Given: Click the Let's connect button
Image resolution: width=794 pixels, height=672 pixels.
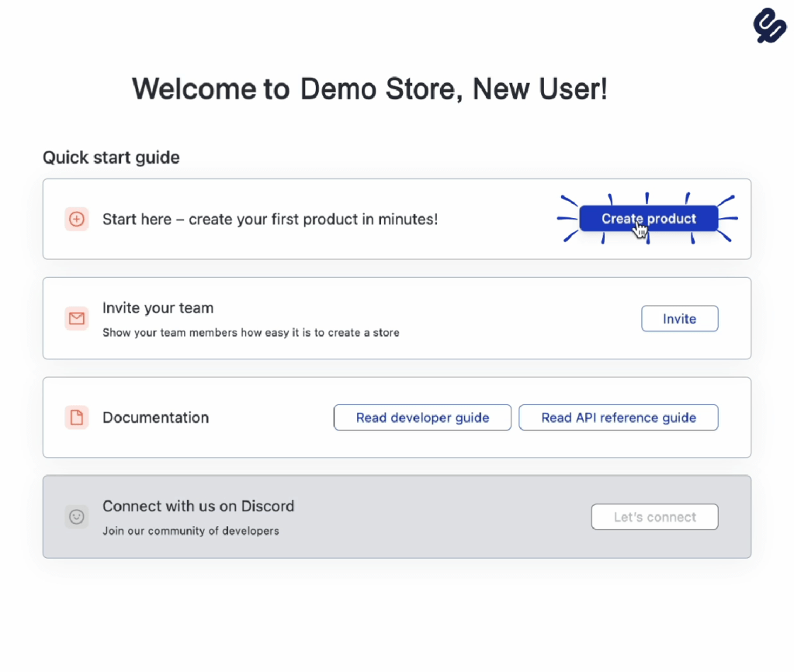Looking at the screenshot, I should [x=654, y=517].
